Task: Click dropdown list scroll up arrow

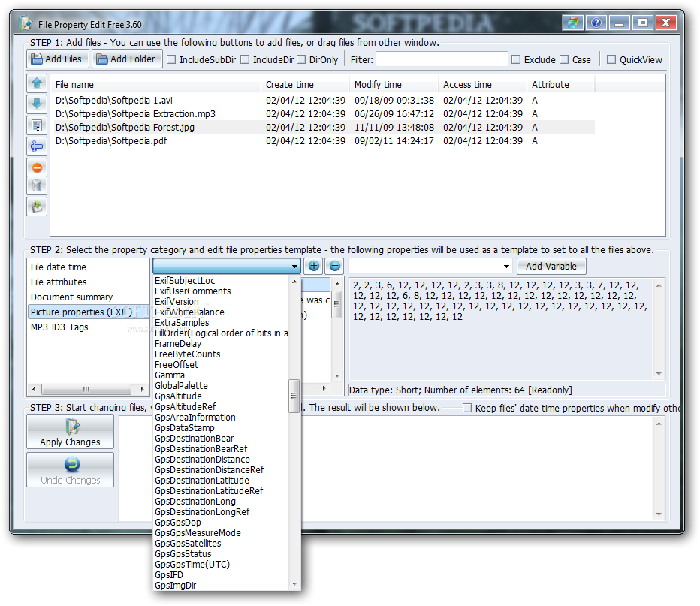Action: coord(294,282)
